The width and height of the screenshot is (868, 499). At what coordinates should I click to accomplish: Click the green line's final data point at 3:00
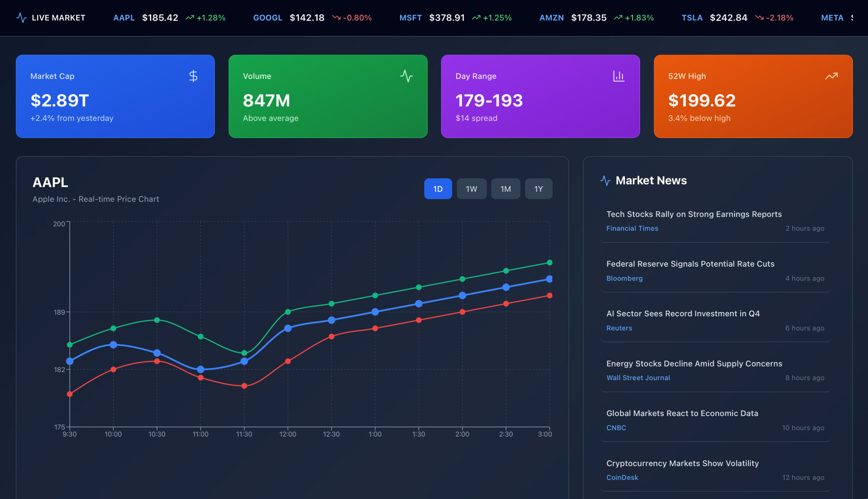point(549,263)
